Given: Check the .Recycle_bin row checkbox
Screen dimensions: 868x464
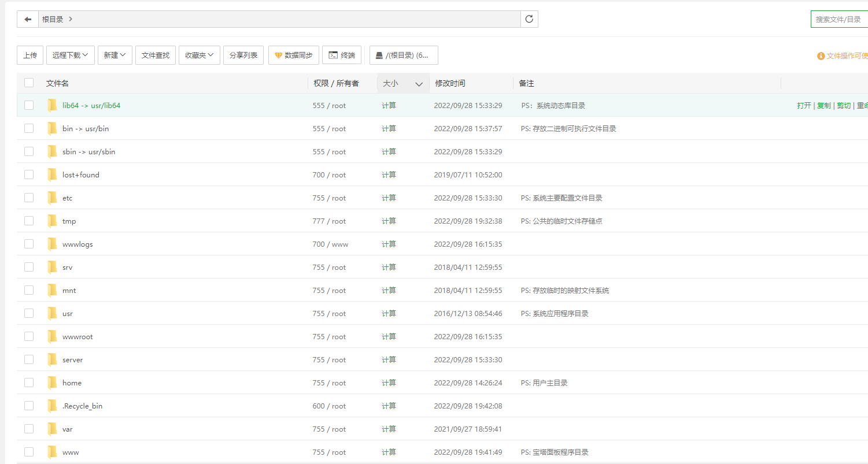Looking at the screenshot, I should [29, 406].
